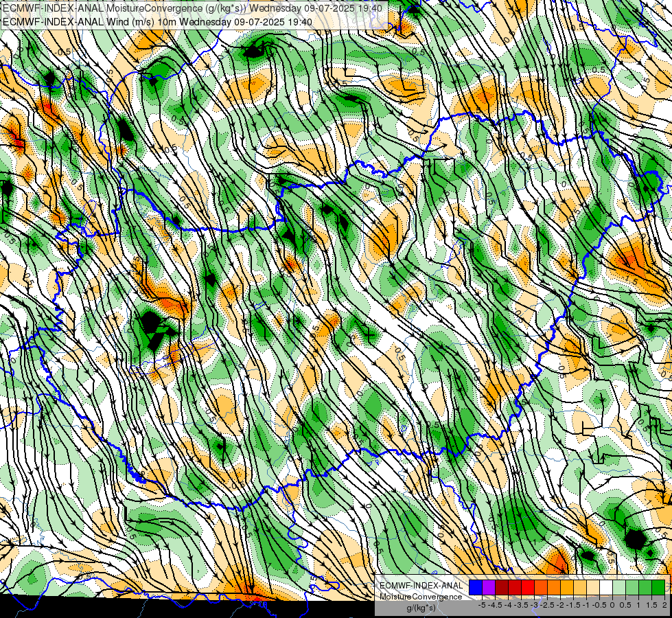Click the maroon legend swatch between -4.5 and -4
The image size is (672, 618).
point(502,587)
